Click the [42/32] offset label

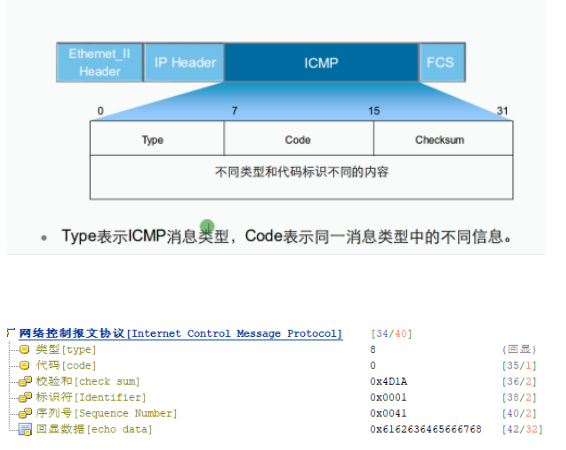point(522,429)
